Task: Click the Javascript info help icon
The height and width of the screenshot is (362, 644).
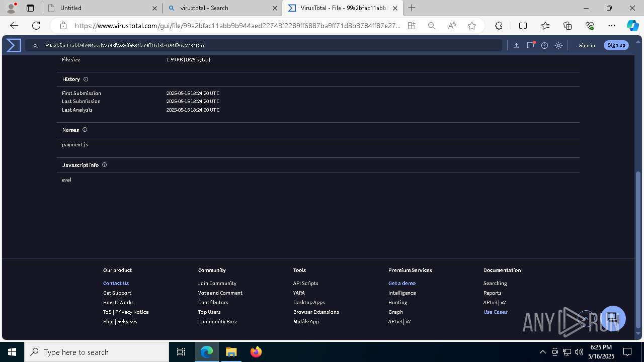Action: coord(105,165)
